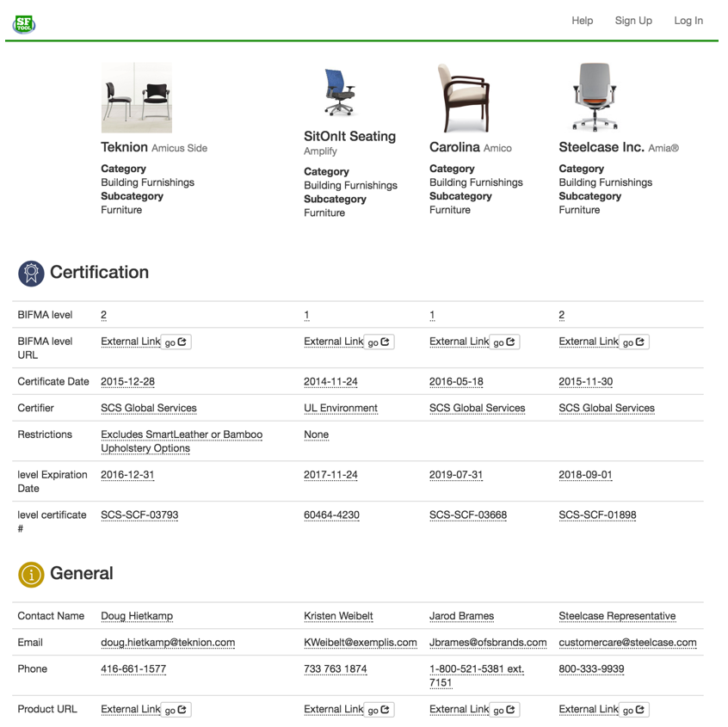Screen dimensions: 728x727
Task: Click Steelcase Product URL External Link text
Action: click(589, 709)
